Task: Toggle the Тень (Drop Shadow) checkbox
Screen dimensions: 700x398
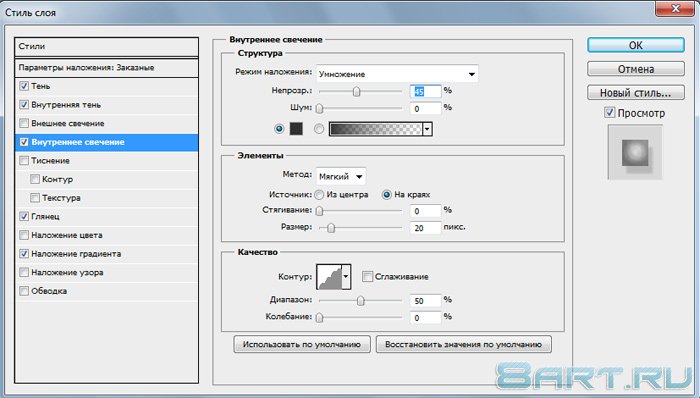Action: pos(24,86)
